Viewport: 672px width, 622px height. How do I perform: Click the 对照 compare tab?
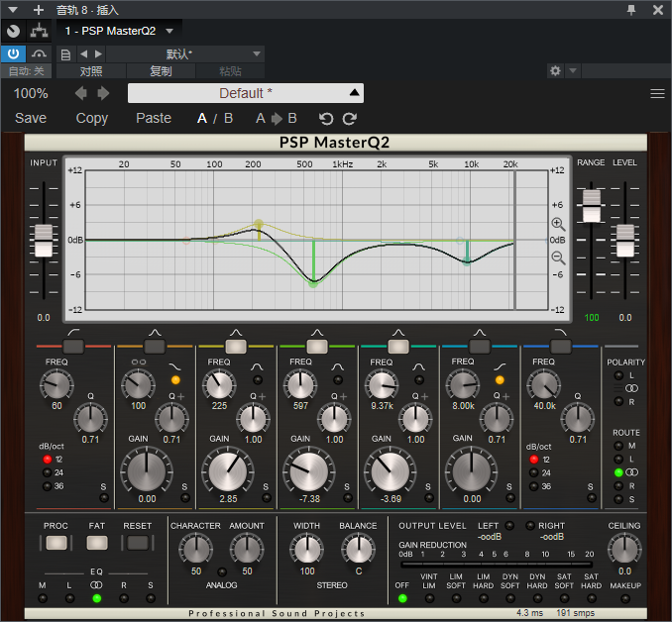91,71
